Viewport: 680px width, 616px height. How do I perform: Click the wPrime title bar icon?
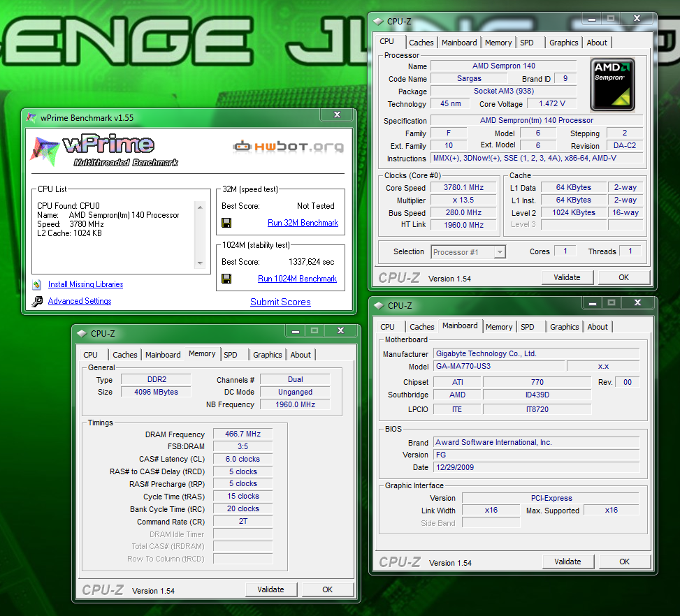[31, 117]
